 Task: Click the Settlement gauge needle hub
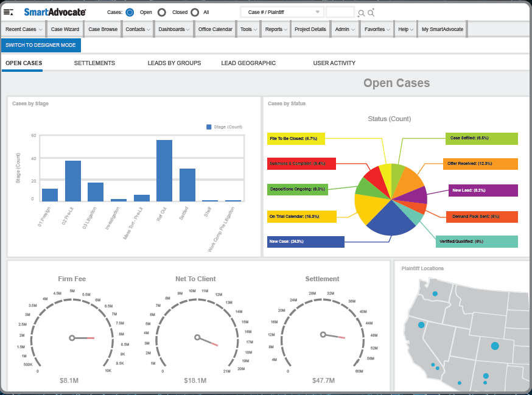point(323,334)
